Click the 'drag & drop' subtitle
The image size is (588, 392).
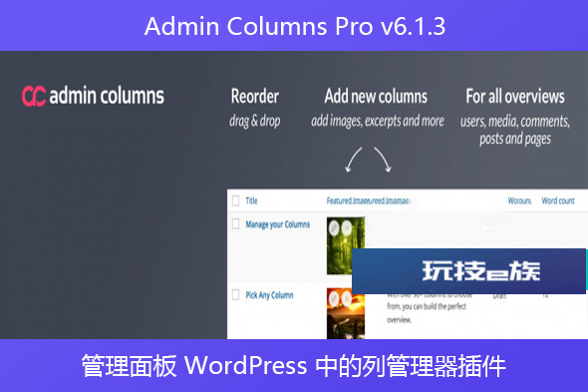(x=254, y=121)
